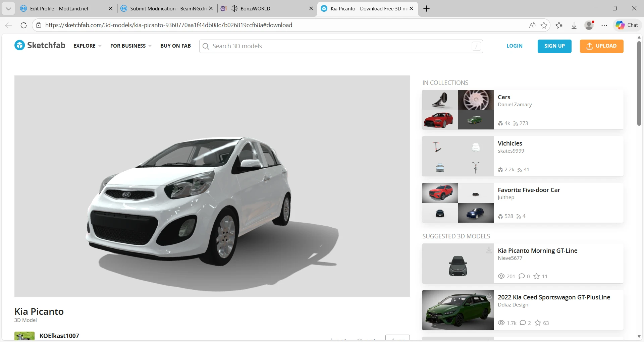
Task: Click the comment bubble icon under 2022 Kia Ceed
Action: [x=523, y=323]
